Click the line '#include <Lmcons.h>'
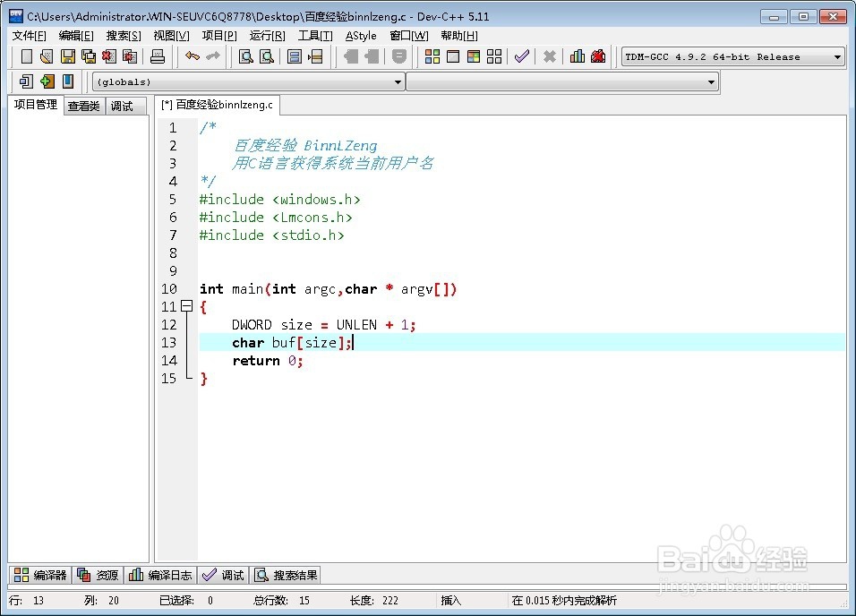 [276, 218]
